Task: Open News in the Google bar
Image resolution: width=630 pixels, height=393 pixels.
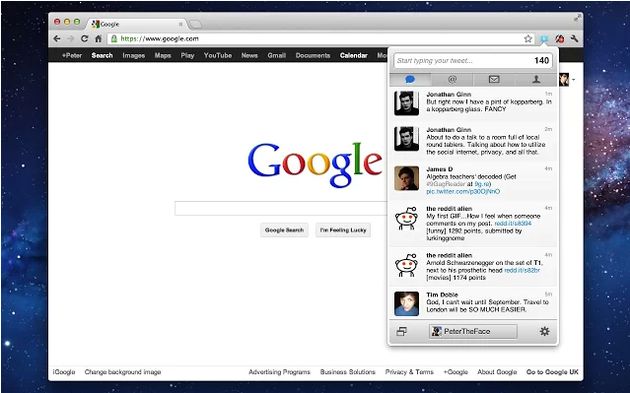Action: (x=250, y=55)
